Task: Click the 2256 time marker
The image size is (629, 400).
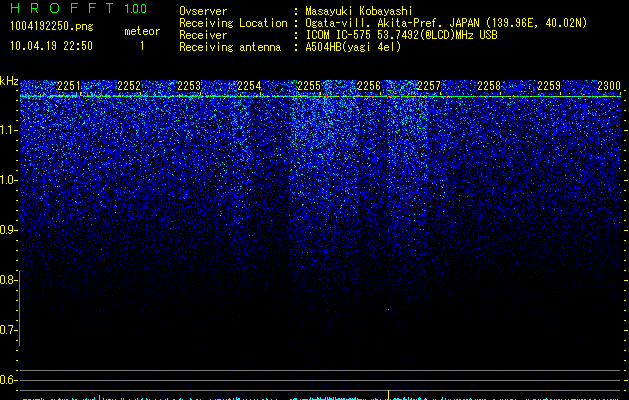Action: [x=369, y=86]
